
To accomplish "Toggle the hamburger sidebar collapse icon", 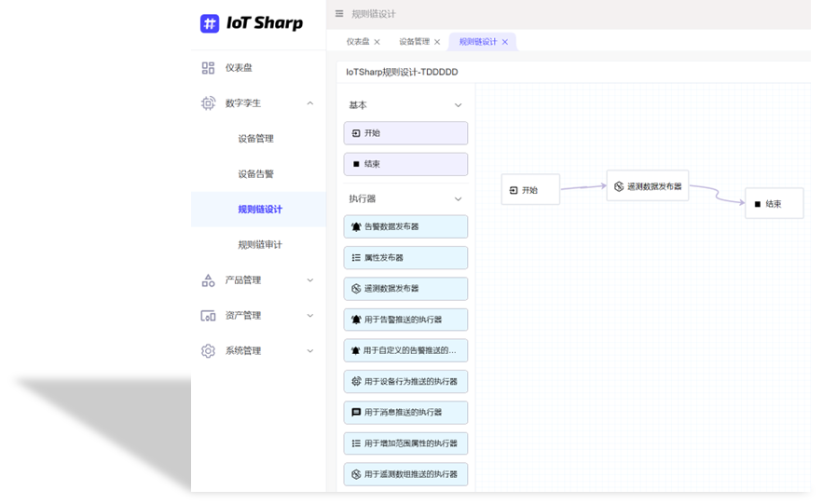I will point(339,14).
